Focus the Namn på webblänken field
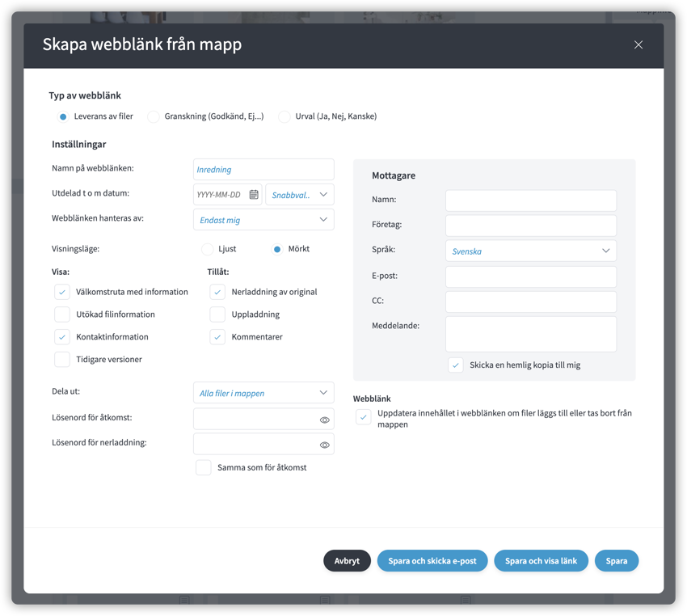Image resolution: width=687 pixels, height=616 pixels. point(263,169)
